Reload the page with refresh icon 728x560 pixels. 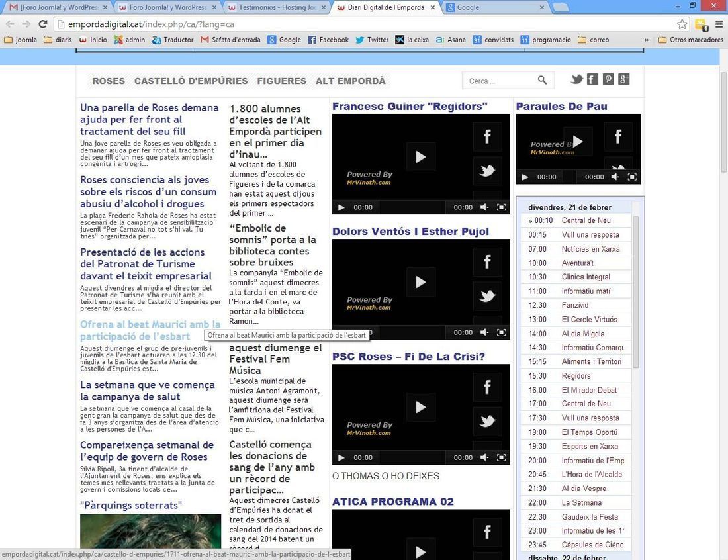pyautogui.click(x=43, y=24)
